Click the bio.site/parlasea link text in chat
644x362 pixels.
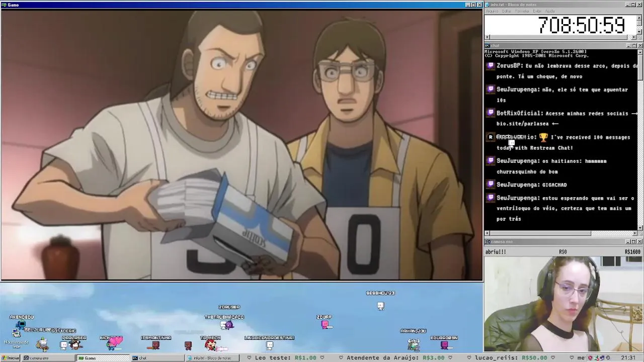pyautogui.click(x=523, y=124)
